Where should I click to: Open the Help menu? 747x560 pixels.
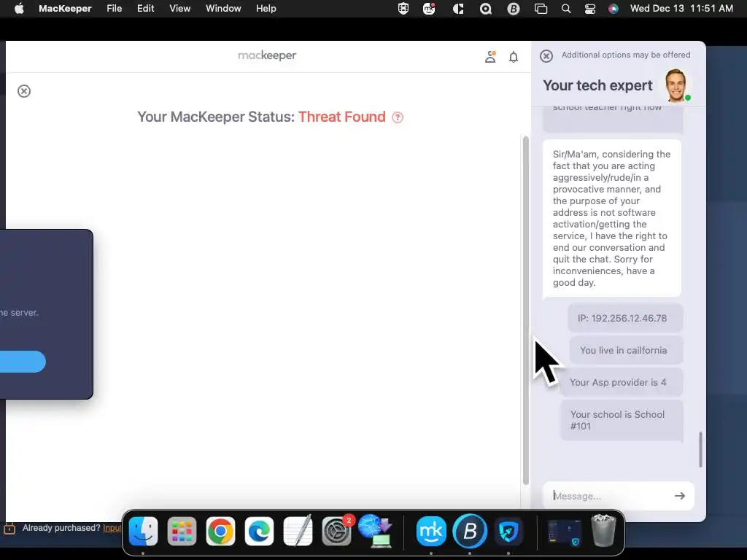click(266, 9)
